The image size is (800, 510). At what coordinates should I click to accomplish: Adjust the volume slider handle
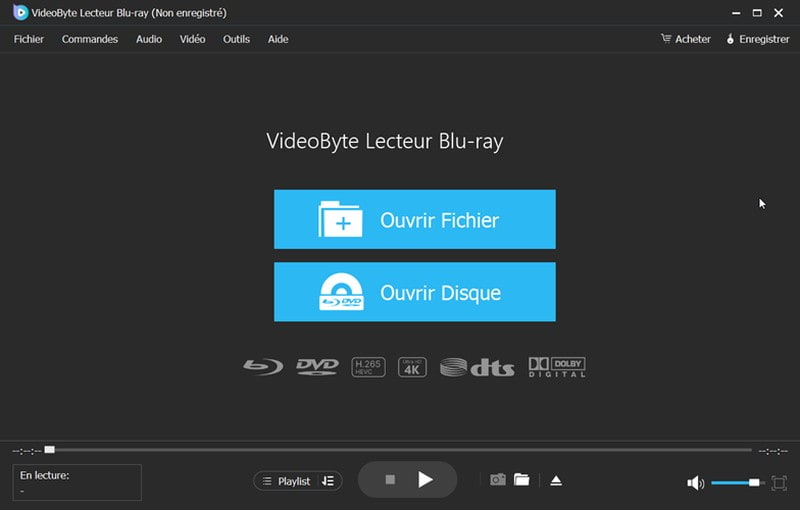coord(754,482)
